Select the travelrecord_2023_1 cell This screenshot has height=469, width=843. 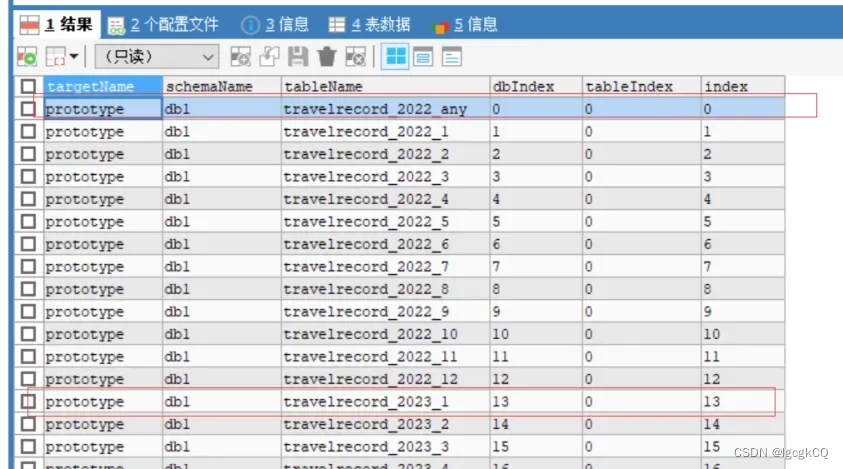click(x=385, y=402)
